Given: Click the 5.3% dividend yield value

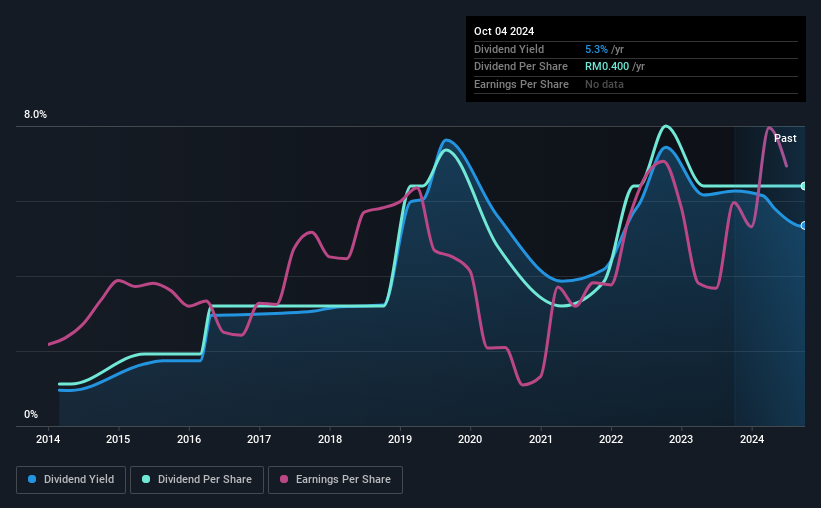Looking at the screenshot, I should coord(596,49).
